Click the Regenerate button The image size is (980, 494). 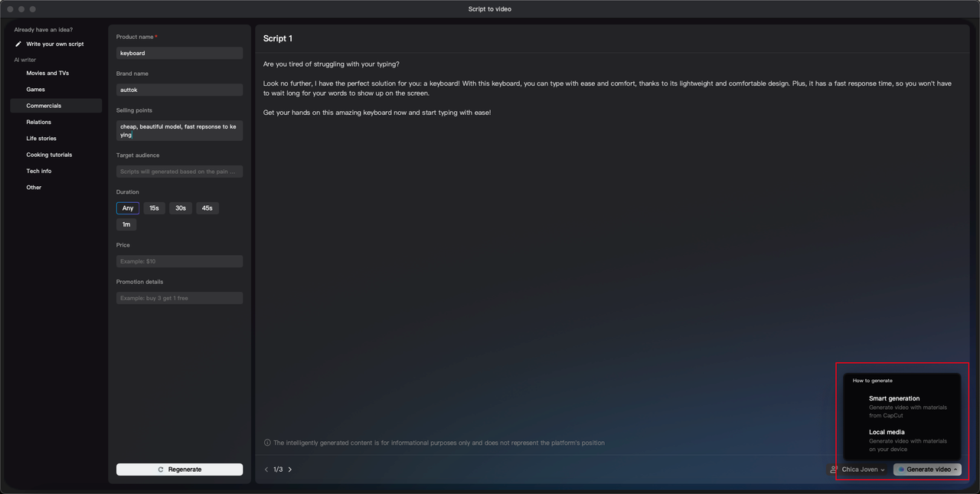(179, 469)
